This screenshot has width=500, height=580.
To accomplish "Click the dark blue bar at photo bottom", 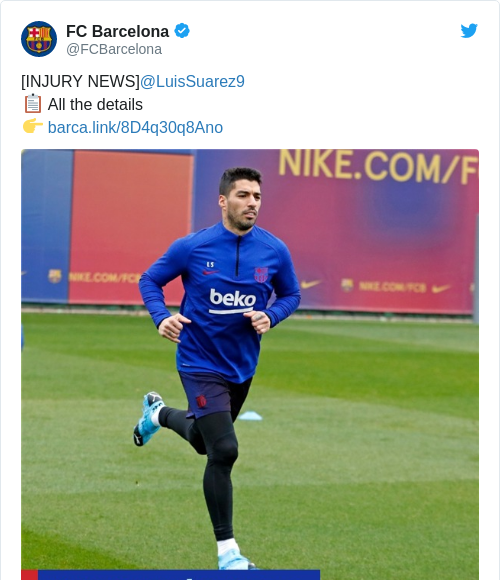I will coord(179,575).
